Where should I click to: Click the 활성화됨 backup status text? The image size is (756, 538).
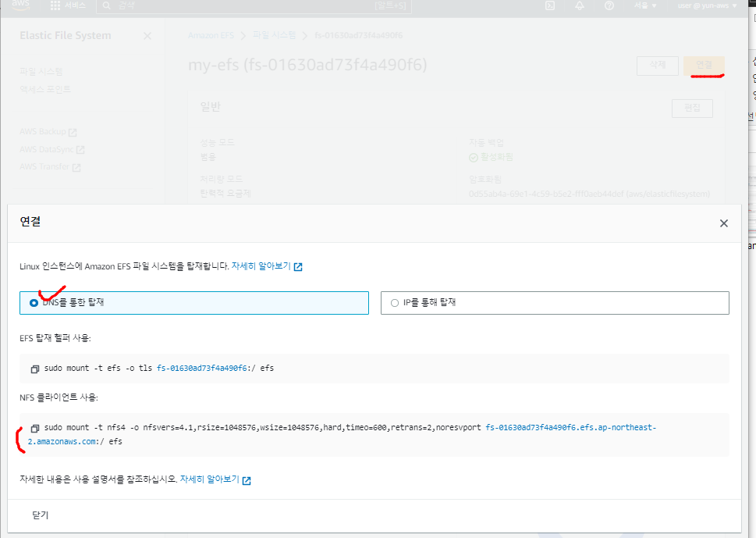[x=497, y=157]
